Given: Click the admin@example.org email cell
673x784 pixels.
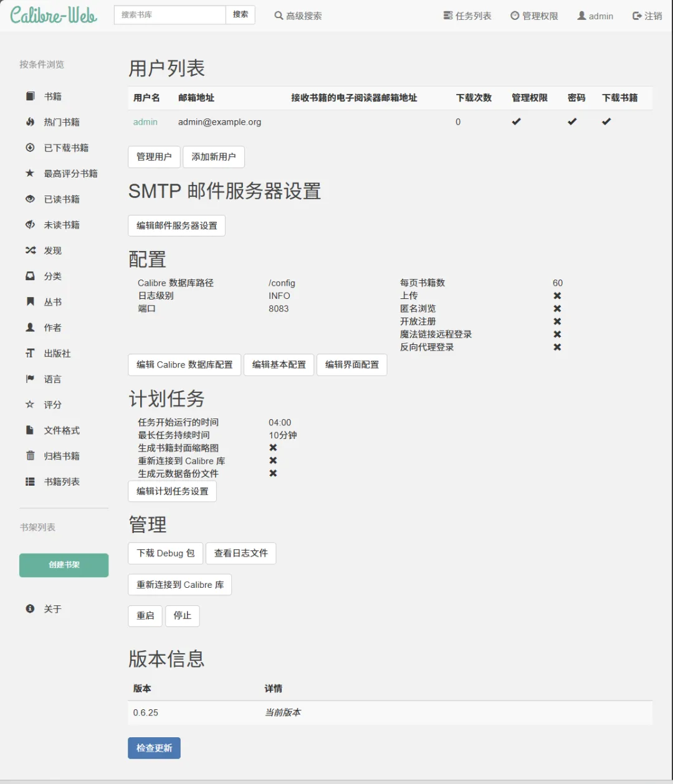Looking at the screenshot, I should [x=219, y=122].
